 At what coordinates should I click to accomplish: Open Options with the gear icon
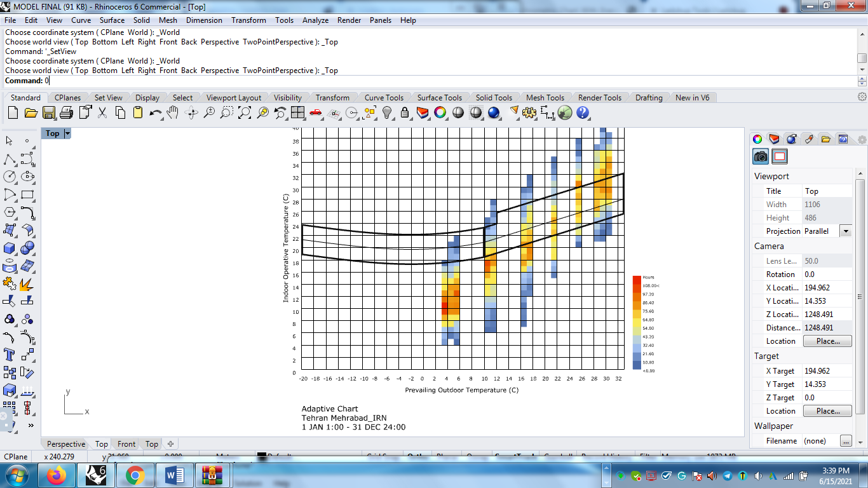pos(529,113)
